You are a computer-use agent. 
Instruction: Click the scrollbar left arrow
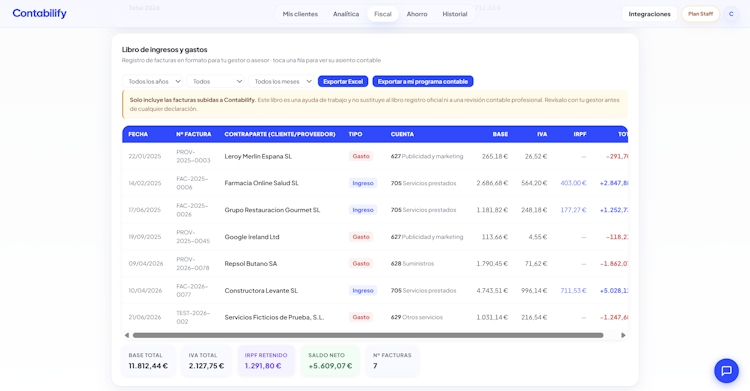[127, 335]
